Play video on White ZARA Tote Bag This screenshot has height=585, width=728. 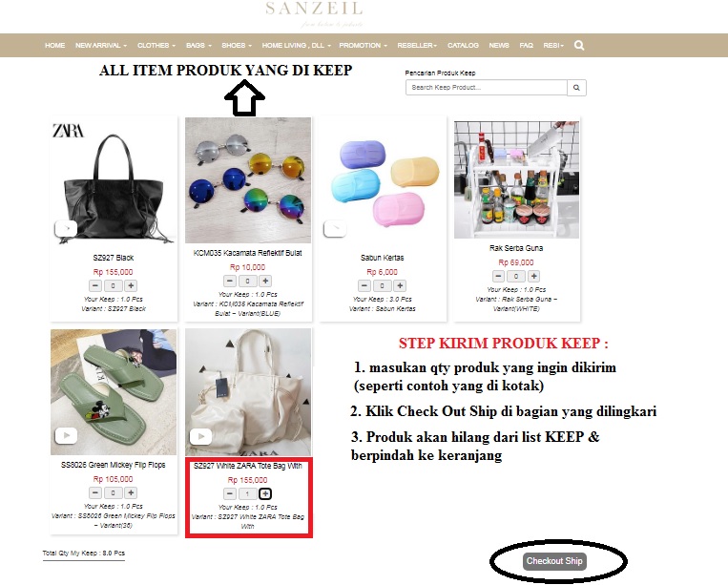coord(201,436)
